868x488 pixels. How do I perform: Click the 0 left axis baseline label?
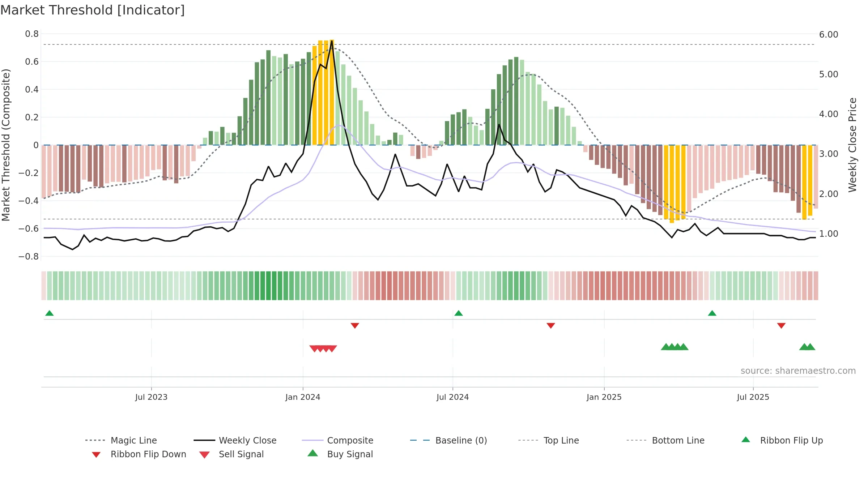tap(36, 145)
